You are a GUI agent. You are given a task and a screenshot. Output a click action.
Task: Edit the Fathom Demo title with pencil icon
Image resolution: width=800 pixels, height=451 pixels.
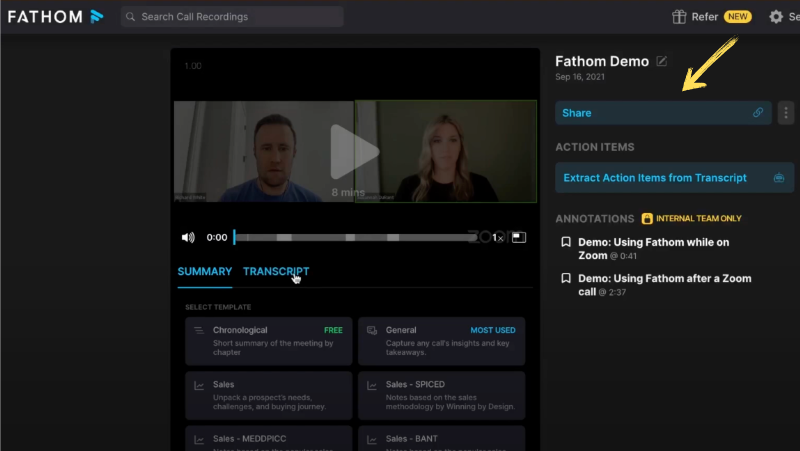[662, 61]
